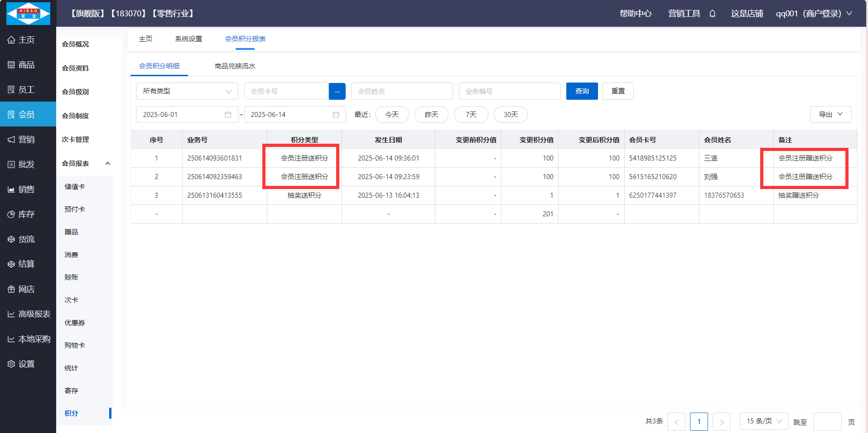Select the 30天 quick date filter
Viewport: 868px width, 433px height.
[511, 115]
